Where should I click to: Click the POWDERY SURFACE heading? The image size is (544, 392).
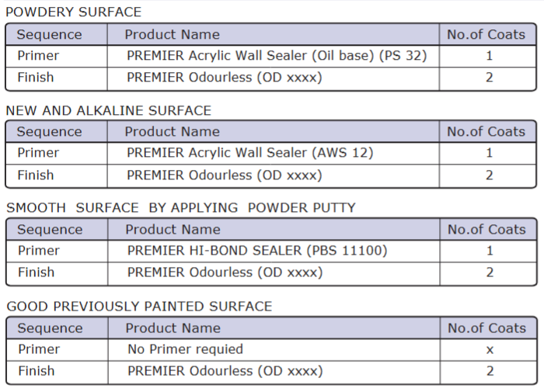[74, 12]
